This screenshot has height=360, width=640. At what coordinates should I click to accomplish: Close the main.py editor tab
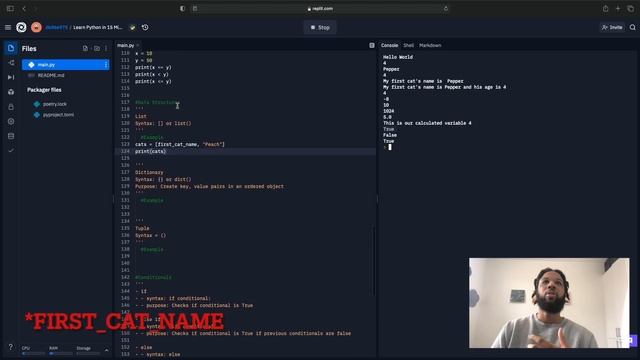[138, 45]
